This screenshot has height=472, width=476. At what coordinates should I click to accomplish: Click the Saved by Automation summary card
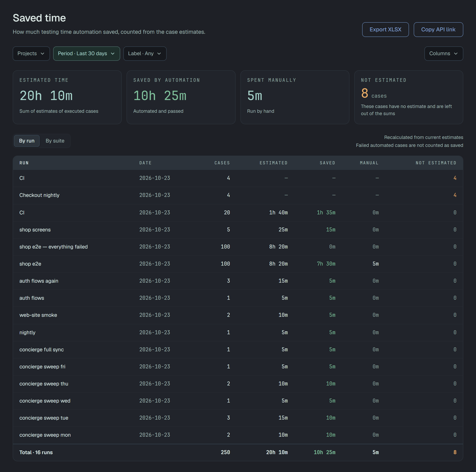(181, 97)
